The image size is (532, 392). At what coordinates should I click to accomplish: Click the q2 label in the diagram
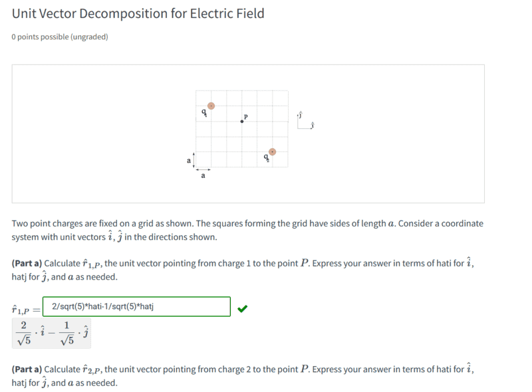tap(267, 158)
